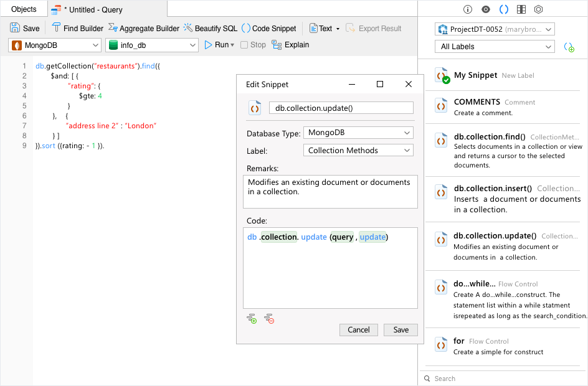Click the hexagon project panel icon
Screen dimensions: 588x386
(539, 9)
